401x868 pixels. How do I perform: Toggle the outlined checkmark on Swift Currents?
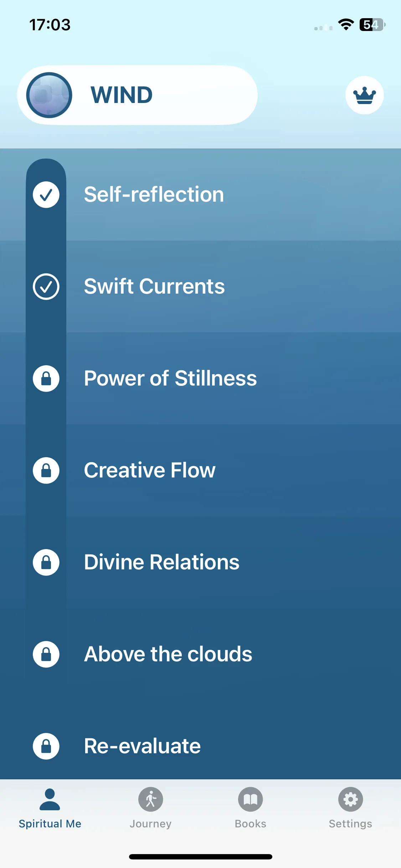46,286
